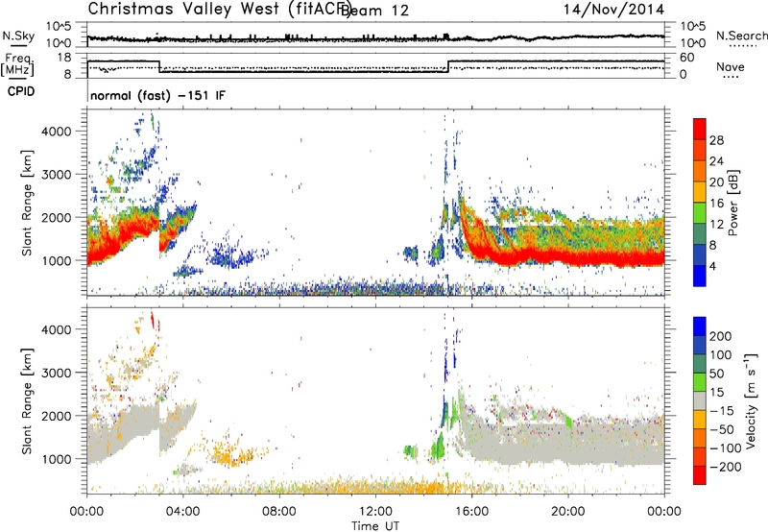Click the "2000" range tick in the velocity panel
The height and width of the screenshot is (532, 768).
[56, 416]
